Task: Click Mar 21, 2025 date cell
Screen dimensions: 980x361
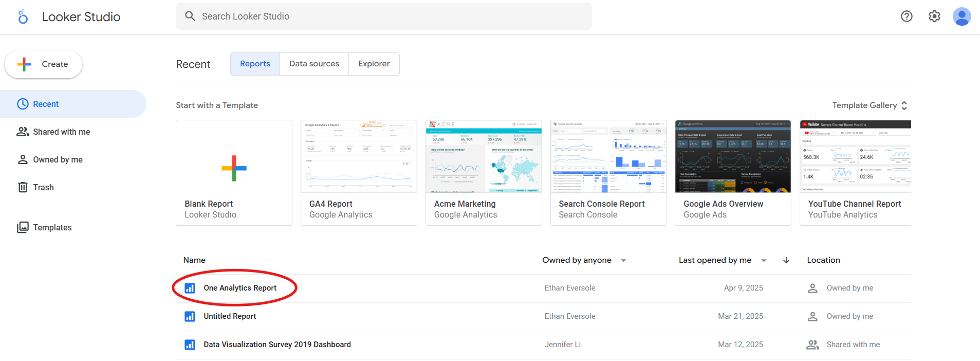Action: click(741, 316)
